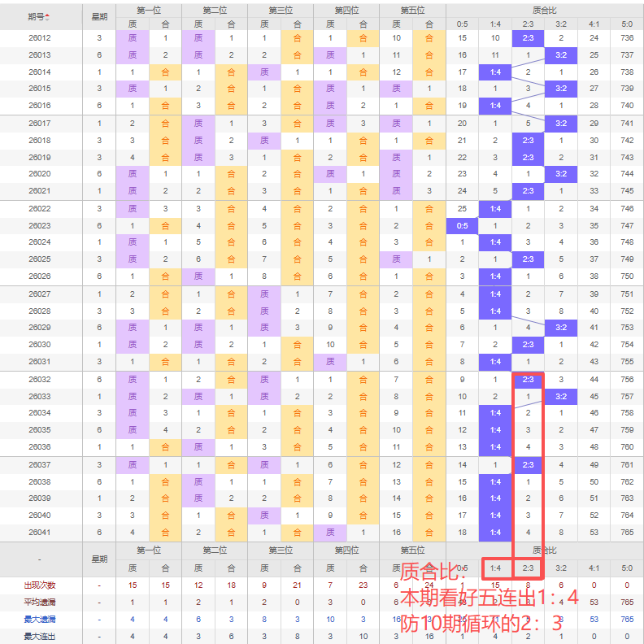
Task: Click the 第五位 value 16 in row 26041
Action: coord(396,533)
